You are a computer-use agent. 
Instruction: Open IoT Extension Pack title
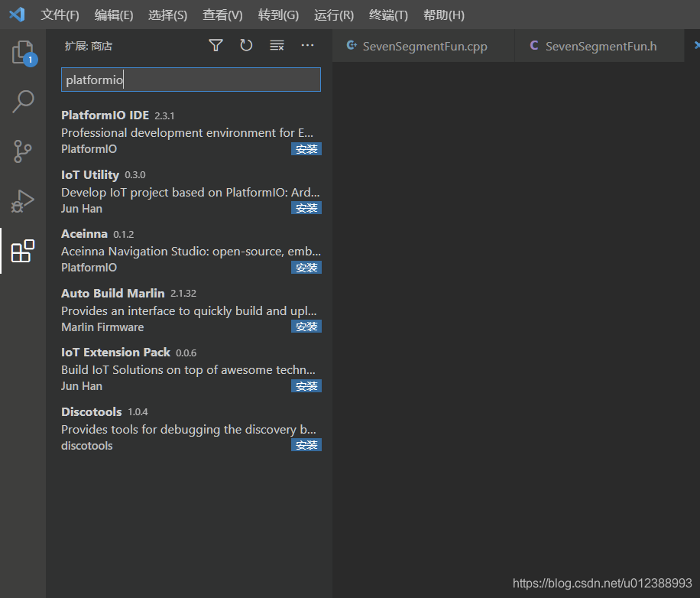[x=115, y=353]
